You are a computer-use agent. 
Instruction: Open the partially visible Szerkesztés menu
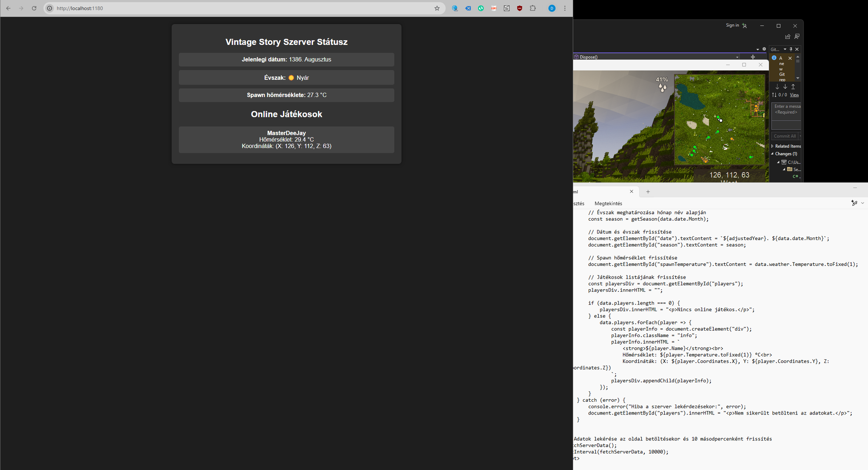tap(579, 203)
